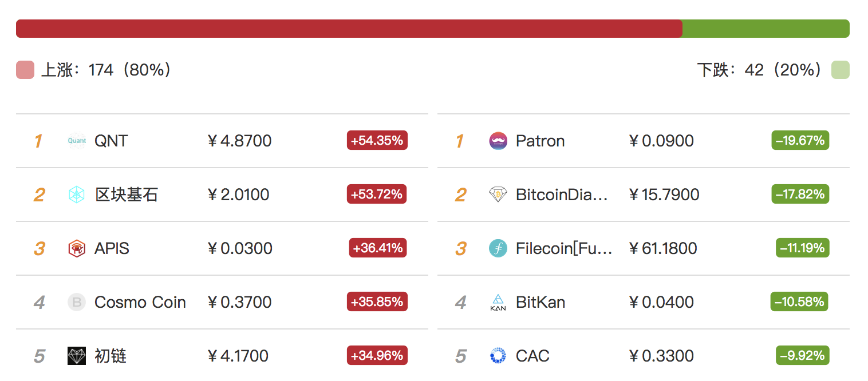The image size is (868, 381).
Task: Click the red portion of ratio bar
Action: [x=349, y=29]
